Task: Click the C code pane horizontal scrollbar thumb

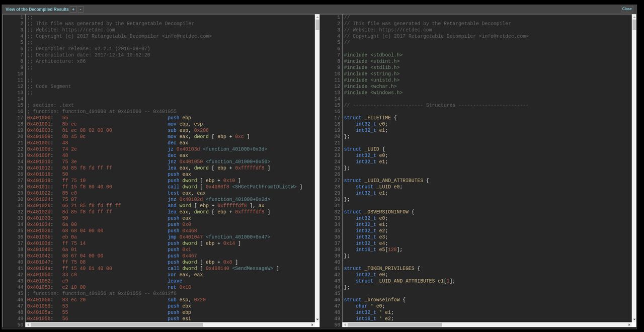Action: tap(394, 325)
